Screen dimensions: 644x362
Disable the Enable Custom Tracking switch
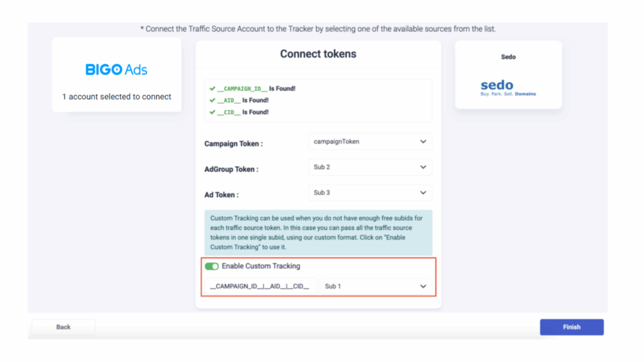[212, 266]
